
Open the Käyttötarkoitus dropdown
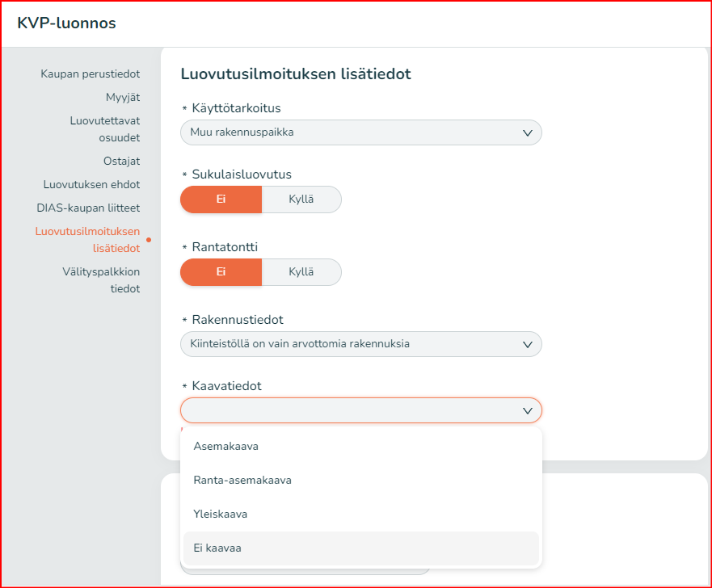click(x=360, y=132)
